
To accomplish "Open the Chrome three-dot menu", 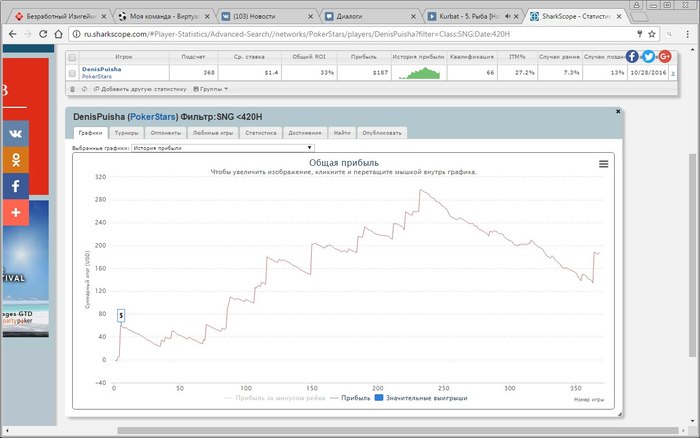I will point(688,34).
